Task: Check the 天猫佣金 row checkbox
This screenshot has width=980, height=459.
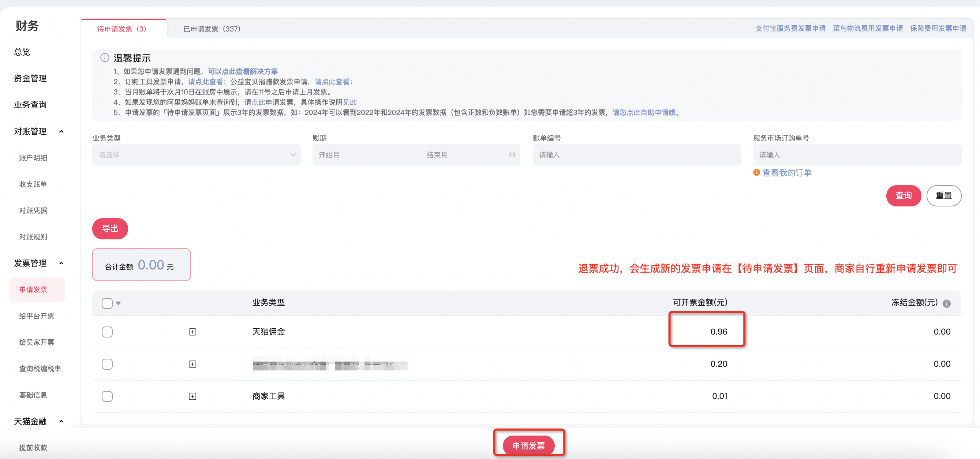Action: [107, 332]
